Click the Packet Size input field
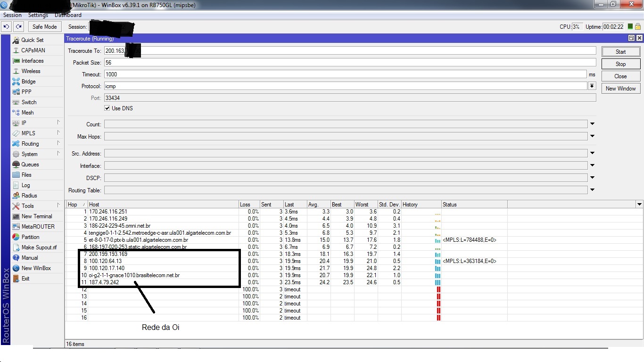Screen dimensions: 644x362 click(350, 63)
